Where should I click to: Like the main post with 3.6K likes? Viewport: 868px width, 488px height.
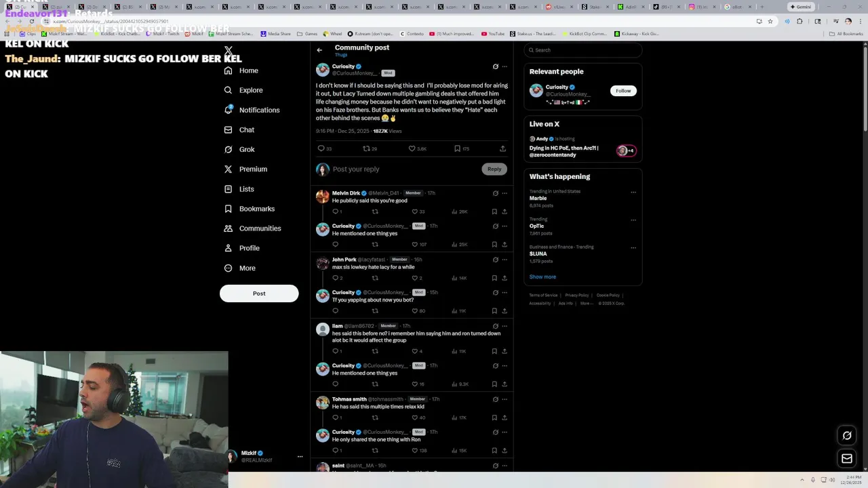412,148
